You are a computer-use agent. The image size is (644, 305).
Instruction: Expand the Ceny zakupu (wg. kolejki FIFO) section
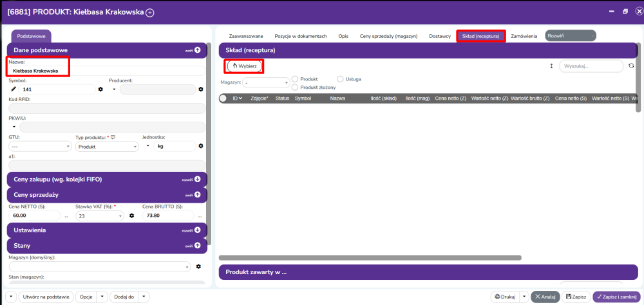pyautogui.click(x=197, y=179)
